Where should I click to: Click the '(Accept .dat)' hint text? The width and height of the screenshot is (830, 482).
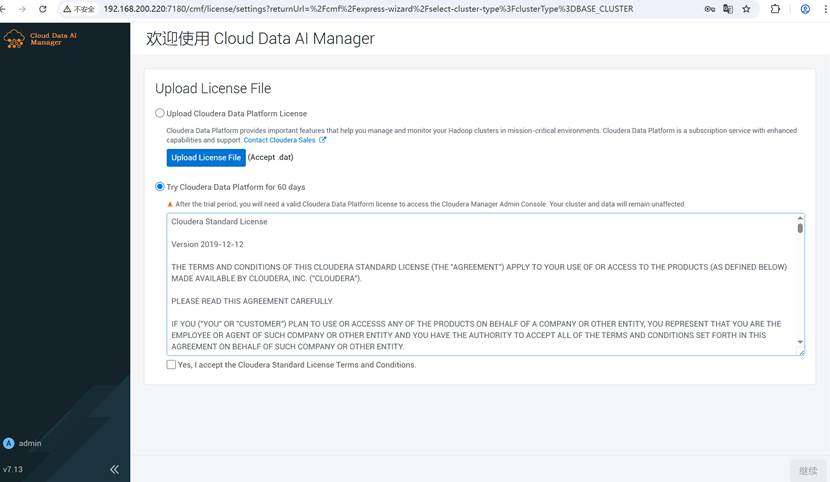point(270,157)
